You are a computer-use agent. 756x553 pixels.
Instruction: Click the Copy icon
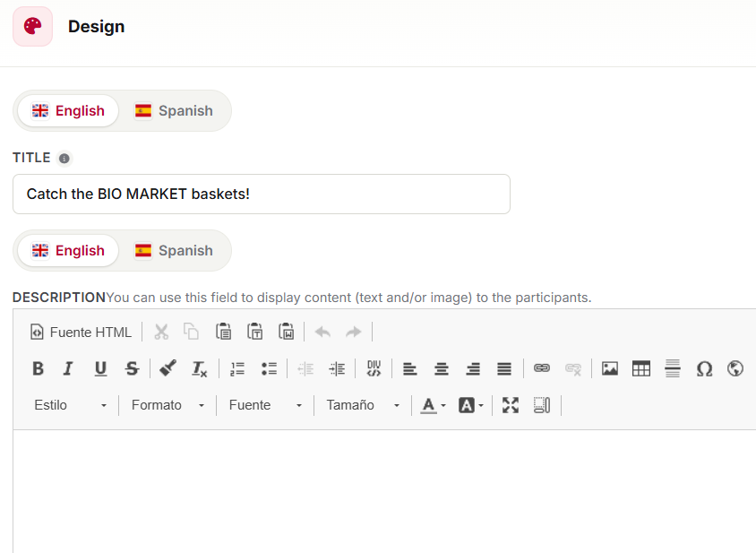click(x=192, y=333)
